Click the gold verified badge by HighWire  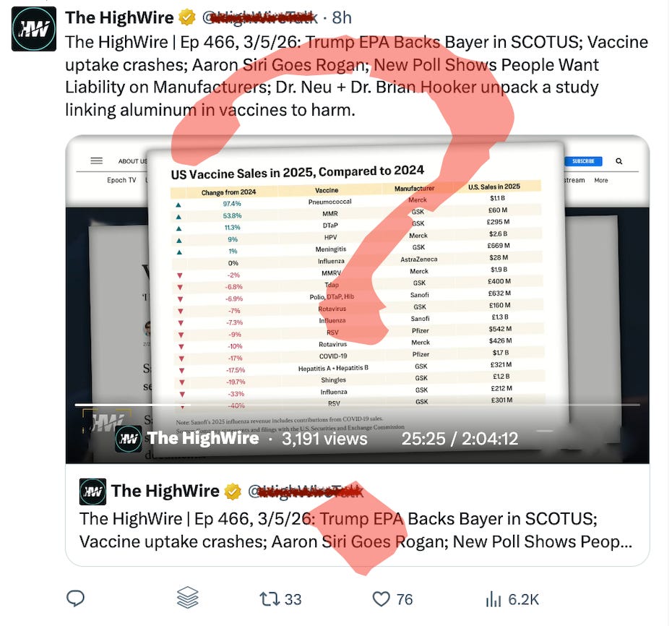point(187,17)
